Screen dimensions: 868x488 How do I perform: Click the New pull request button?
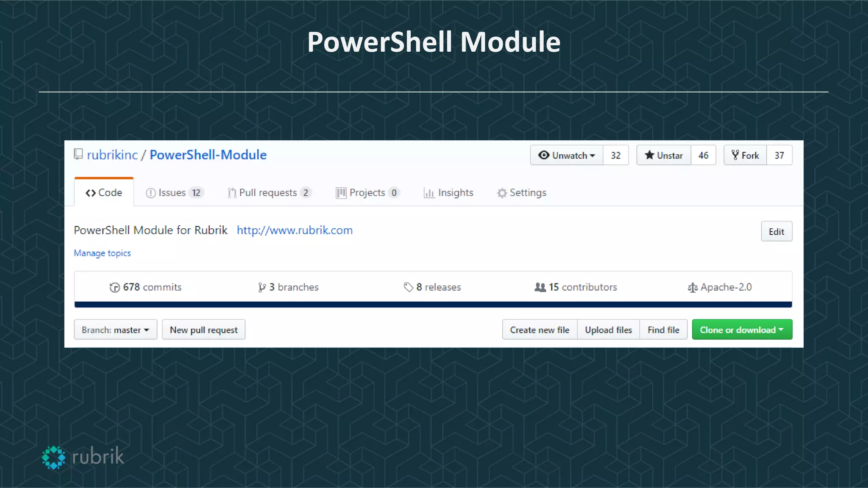203,330
